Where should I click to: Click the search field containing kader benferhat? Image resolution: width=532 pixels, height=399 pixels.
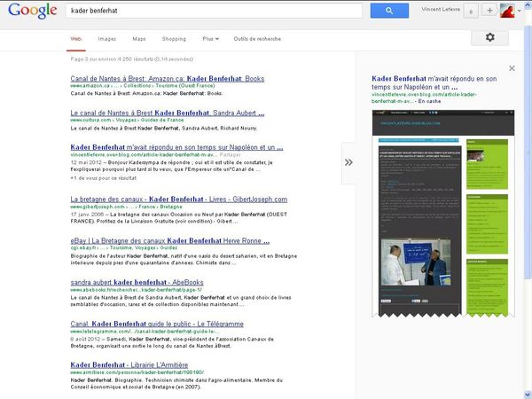[x=214, y=11]
